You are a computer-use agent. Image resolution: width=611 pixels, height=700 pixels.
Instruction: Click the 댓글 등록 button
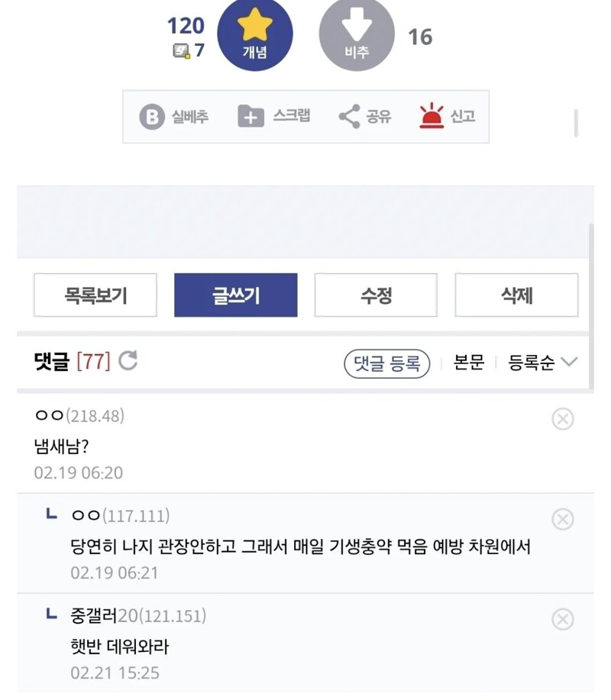pyautogui.click(x=387, y=363)
